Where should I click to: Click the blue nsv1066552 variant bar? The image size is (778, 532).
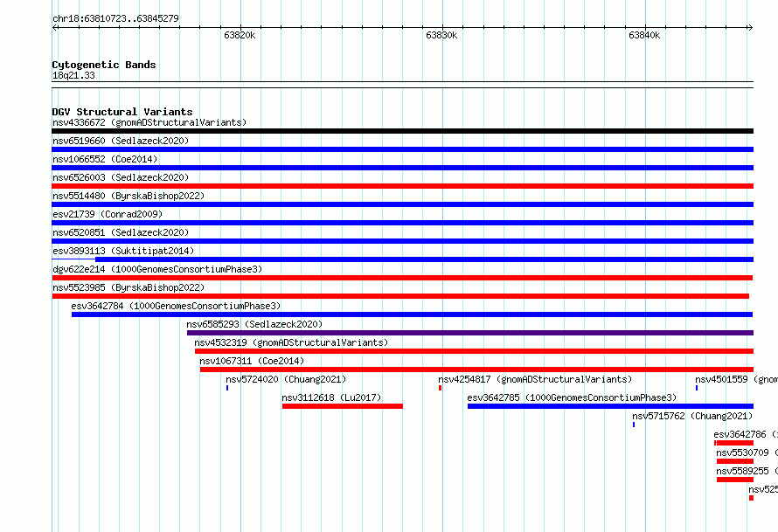(x=402, y=168)
